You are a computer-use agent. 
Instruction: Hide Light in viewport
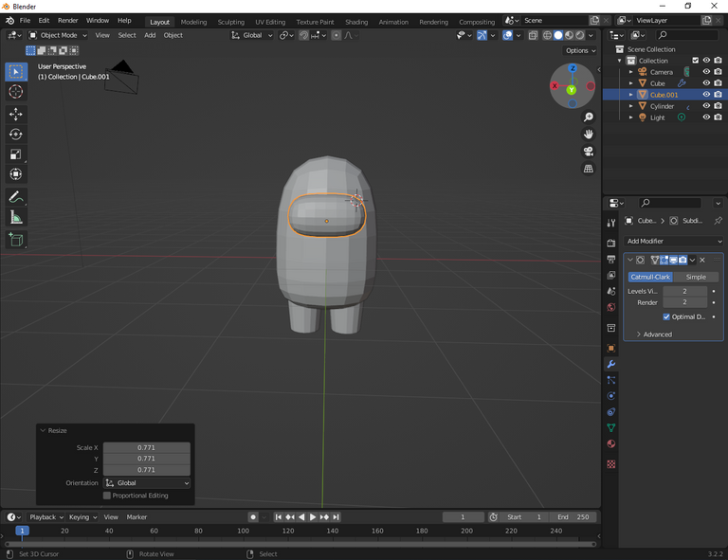[706, 117]
